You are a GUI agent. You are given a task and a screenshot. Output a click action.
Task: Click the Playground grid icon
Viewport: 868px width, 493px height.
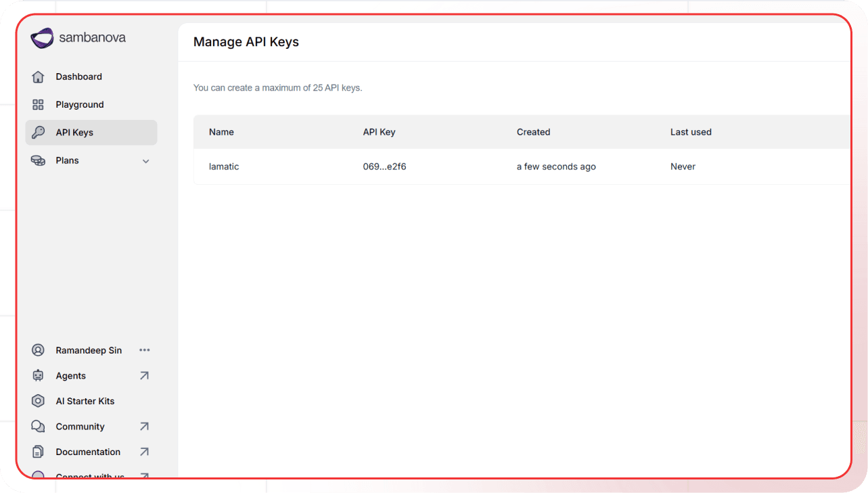39,105
